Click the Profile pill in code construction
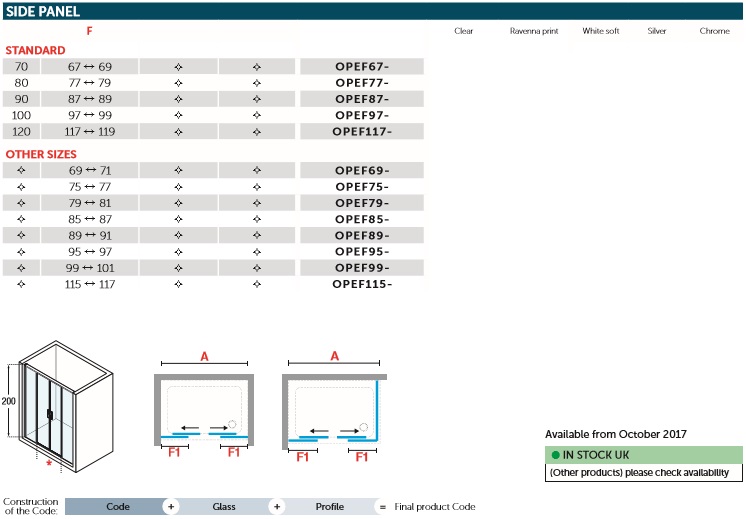The height and width of the screenshot is (519, 746). pos(330,507)
